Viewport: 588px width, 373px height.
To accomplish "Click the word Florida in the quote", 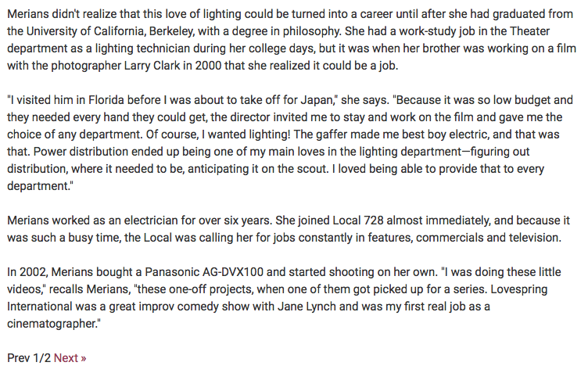I will 106,100.
